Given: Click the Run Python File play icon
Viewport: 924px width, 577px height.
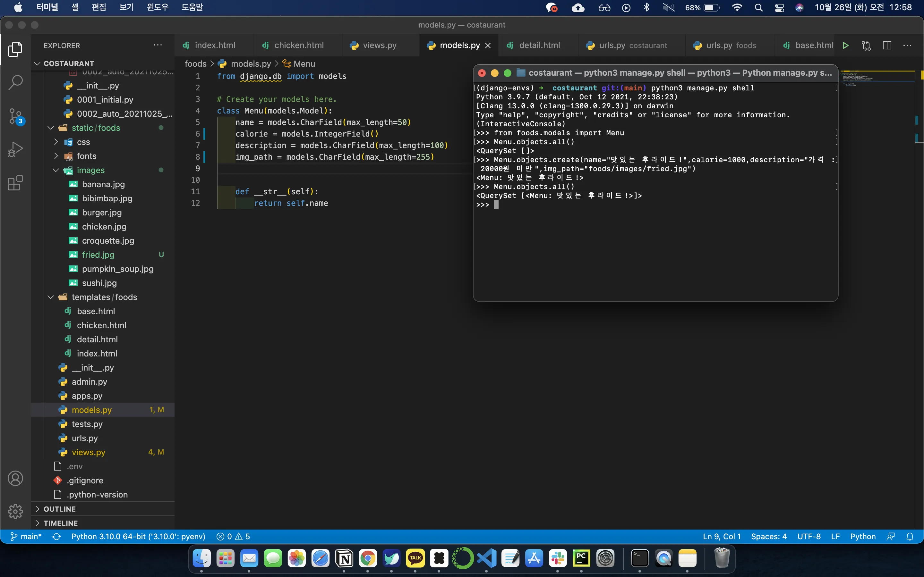Looking at the screenshot, I should pos(845,46).
